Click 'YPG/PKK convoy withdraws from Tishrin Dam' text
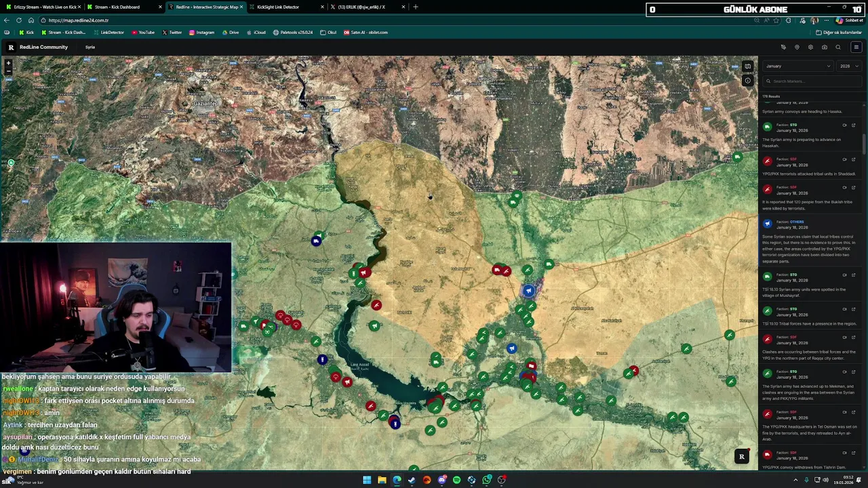This screenshot has width=868, height=488. (804, 467)
